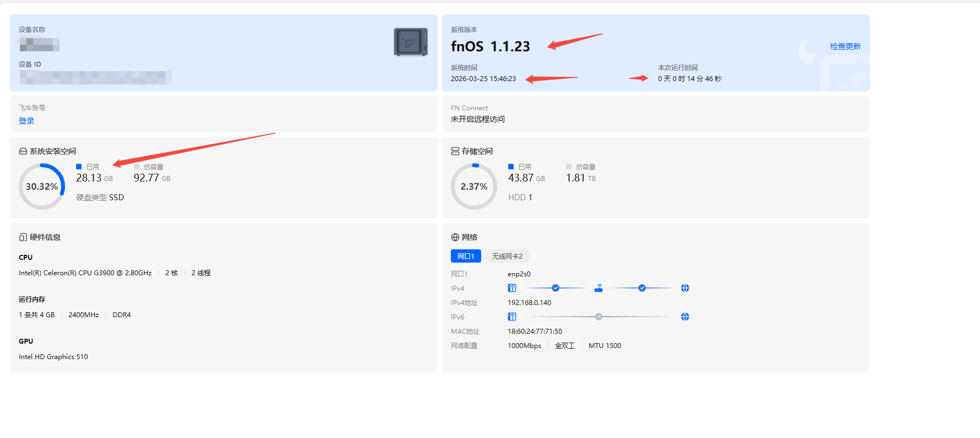Click the MAC address 18:60:24:77:71:50

coord(535,332)
